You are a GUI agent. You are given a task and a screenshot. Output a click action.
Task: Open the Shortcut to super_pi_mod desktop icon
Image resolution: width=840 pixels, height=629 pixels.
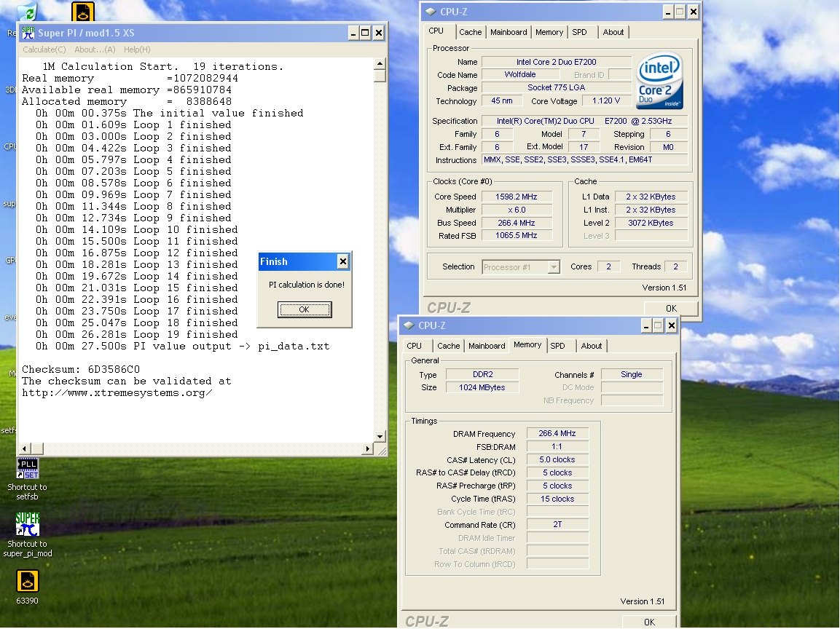pyautogui.click(x=28, y=535)
